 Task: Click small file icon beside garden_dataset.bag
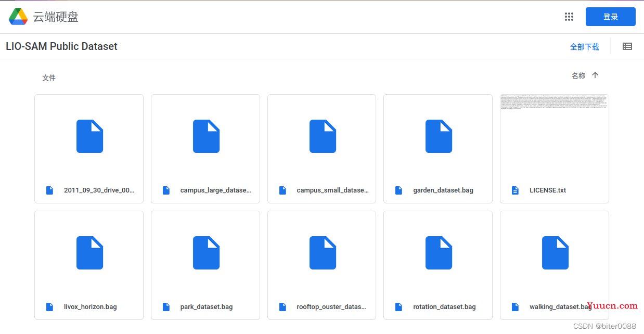point(398,190)
